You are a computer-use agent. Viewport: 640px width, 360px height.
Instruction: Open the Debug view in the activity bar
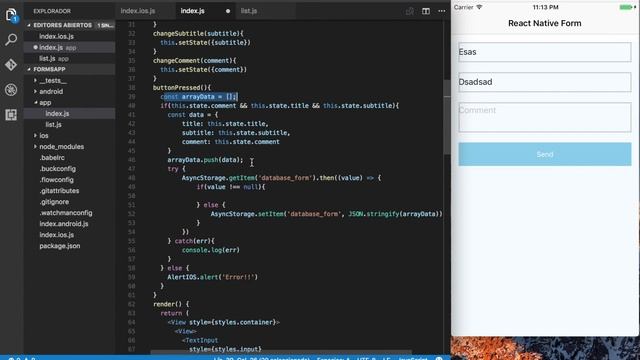(x=11, y=90)
